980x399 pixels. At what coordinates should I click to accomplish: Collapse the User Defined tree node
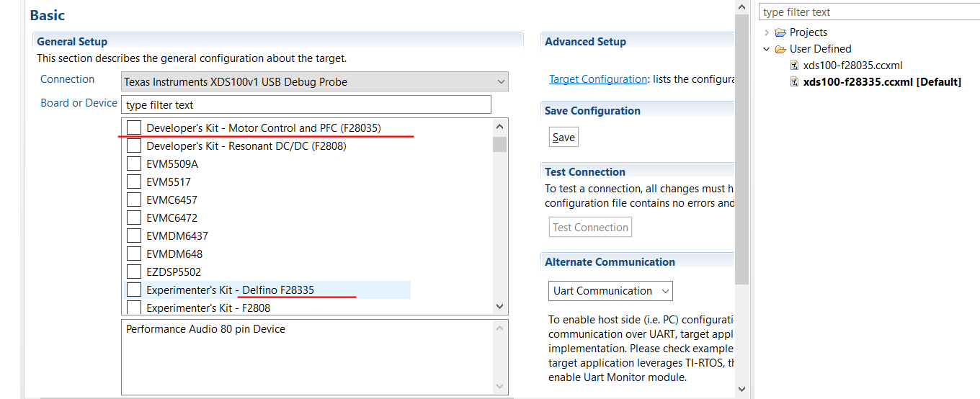click(x=767, y=49)
